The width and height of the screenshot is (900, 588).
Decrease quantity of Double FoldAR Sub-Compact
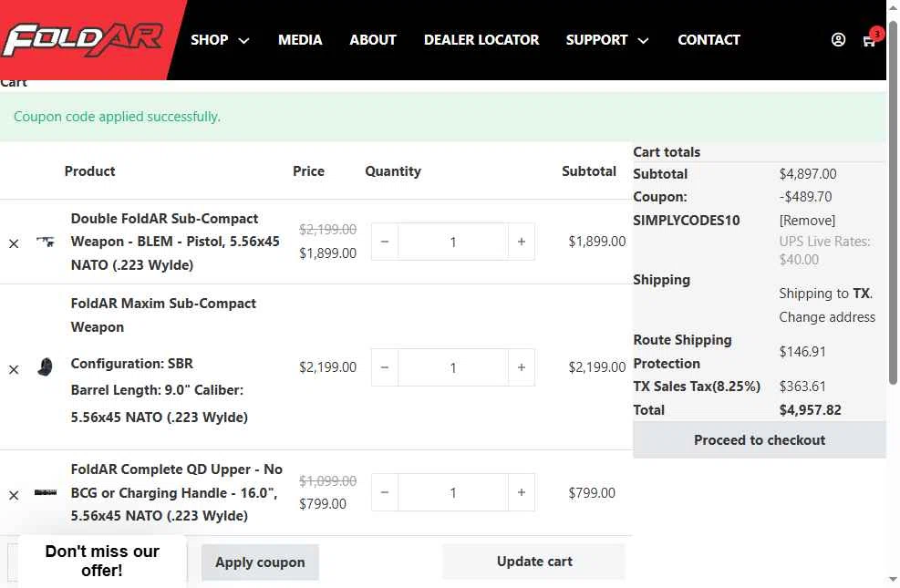[x=385, y=242]
